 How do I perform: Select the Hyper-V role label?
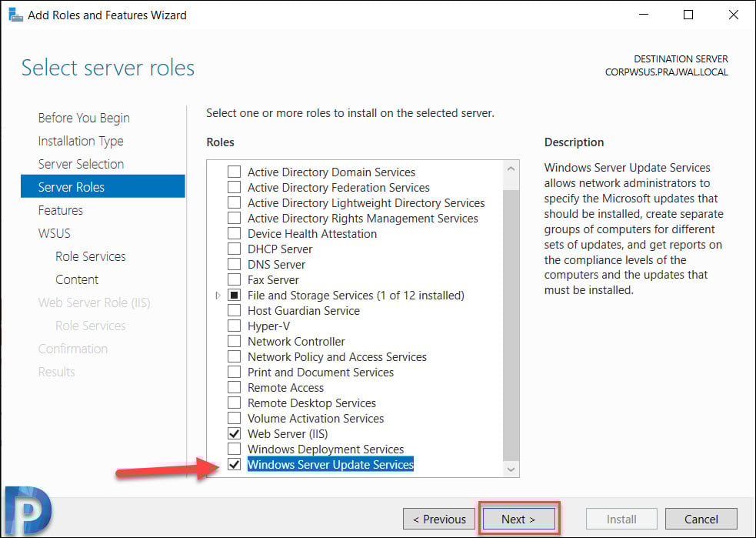click(268, 326)
